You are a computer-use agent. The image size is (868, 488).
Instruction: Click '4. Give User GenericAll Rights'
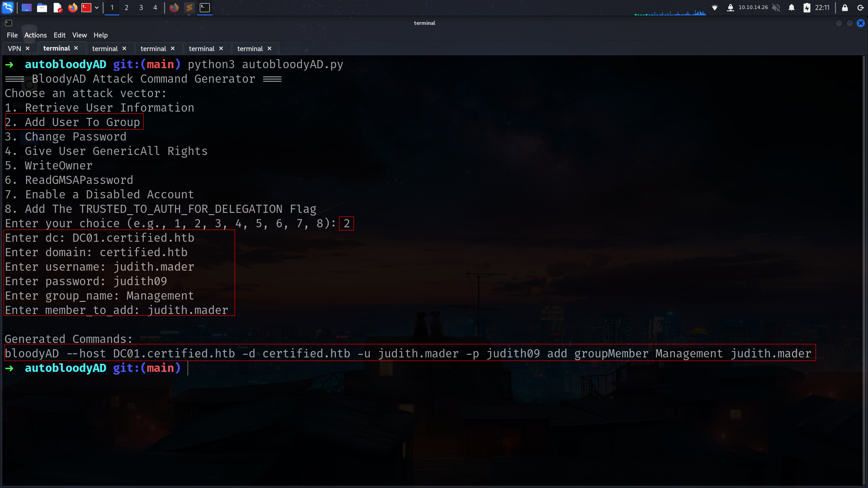click(106, 151)
